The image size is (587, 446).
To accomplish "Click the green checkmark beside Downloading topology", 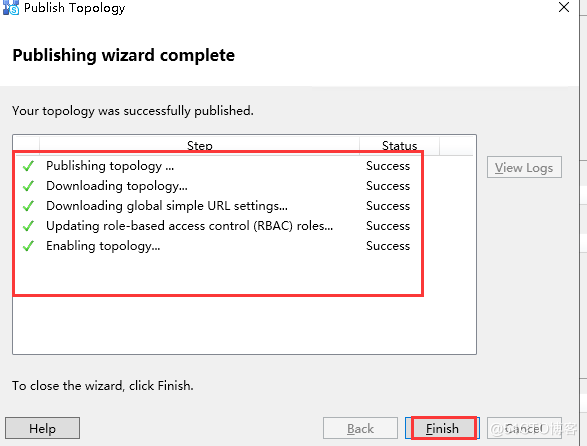I will click(28, 186).
